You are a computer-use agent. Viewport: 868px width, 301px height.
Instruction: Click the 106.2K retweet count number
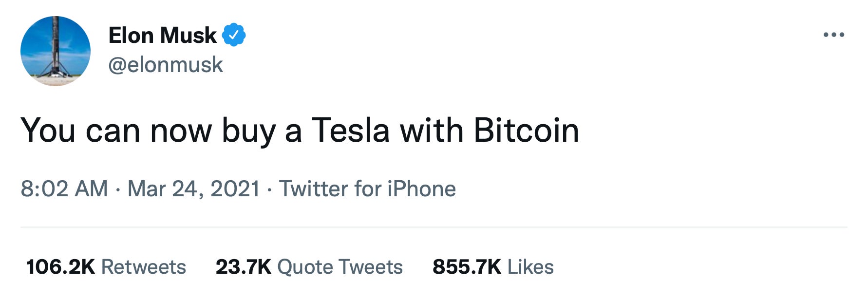(60, 267)
